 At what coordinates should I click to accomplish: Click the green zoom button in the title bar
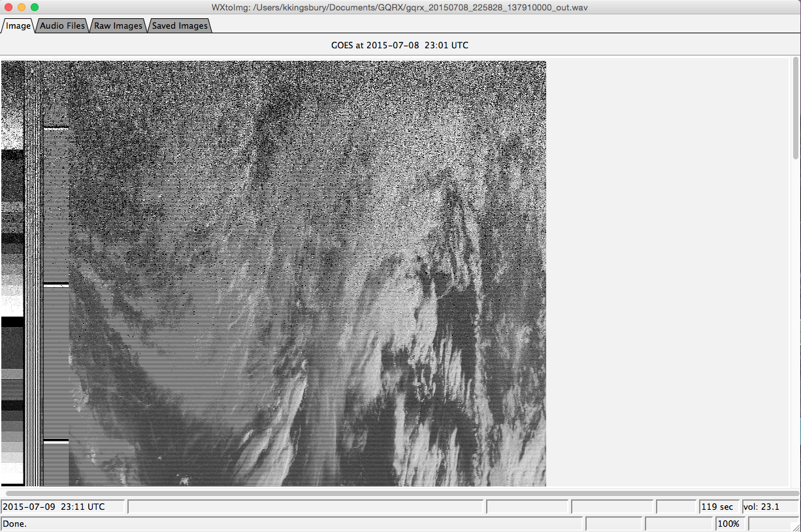click(x=35, y=7)
